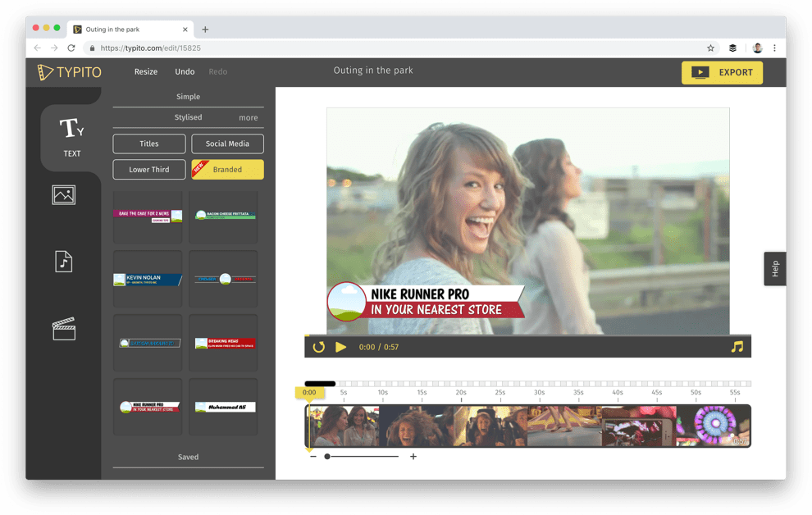Choose Chicken template with center circle logo
812x515 pixels.
223,280
